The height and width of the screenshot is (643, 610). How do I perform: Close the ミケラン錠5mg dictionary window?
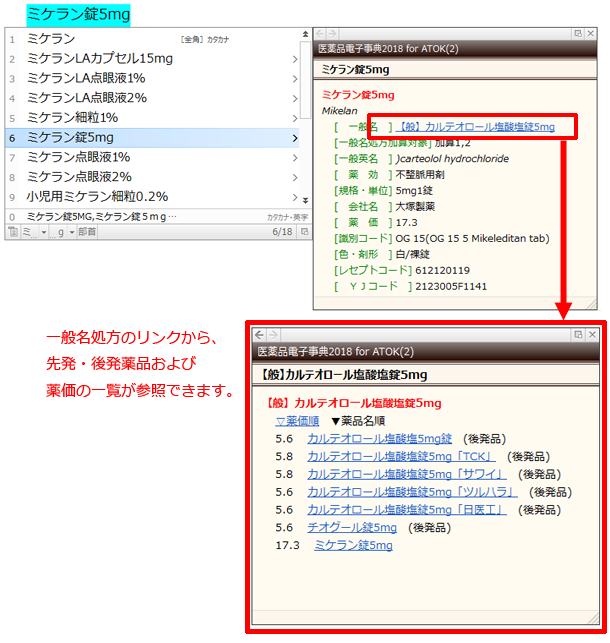(x=591, y=34)
